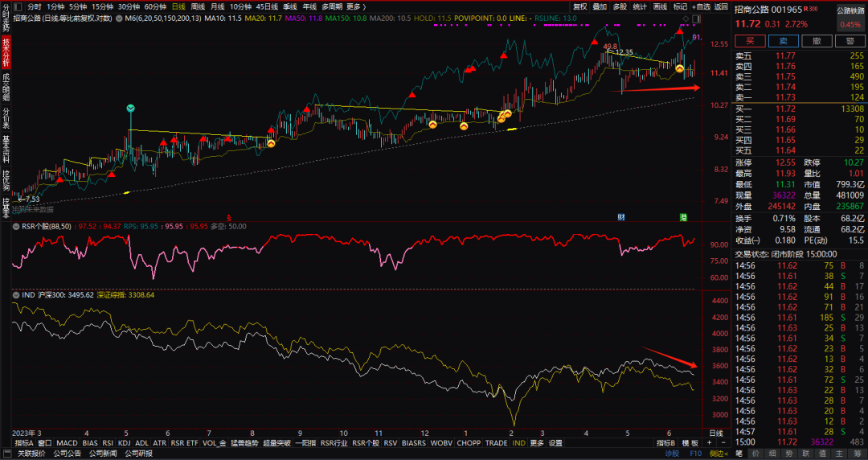The width and height of the screenshot is (868, 460).
Task: Select MACD indicator tab
Action: 67,443
